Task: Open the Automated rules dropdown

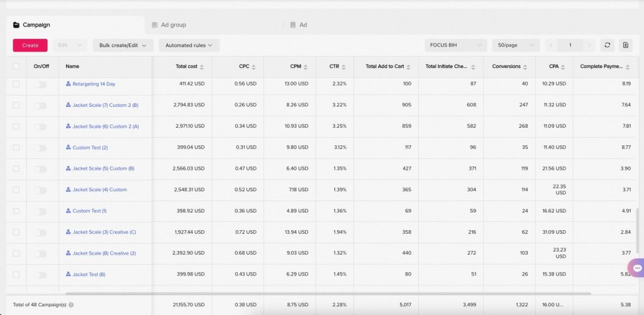Action: 189,45
